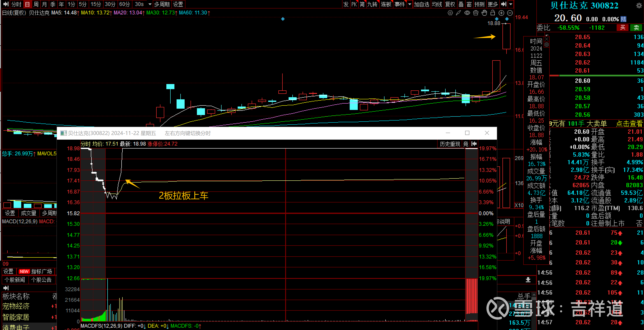Open the 个股公告 tab
The image size is (644, 330).
point(42,280)
